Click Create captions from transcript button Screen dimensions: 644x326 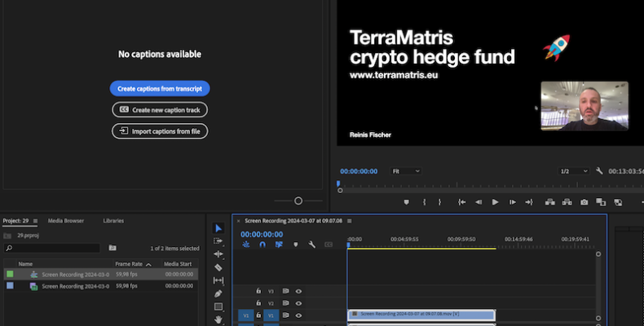tap(160, 89)
